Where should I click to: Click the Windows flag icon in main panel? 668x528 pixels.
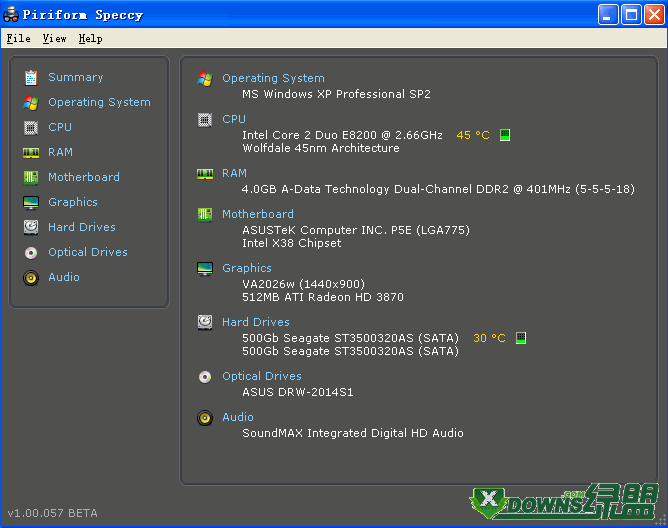205,79
